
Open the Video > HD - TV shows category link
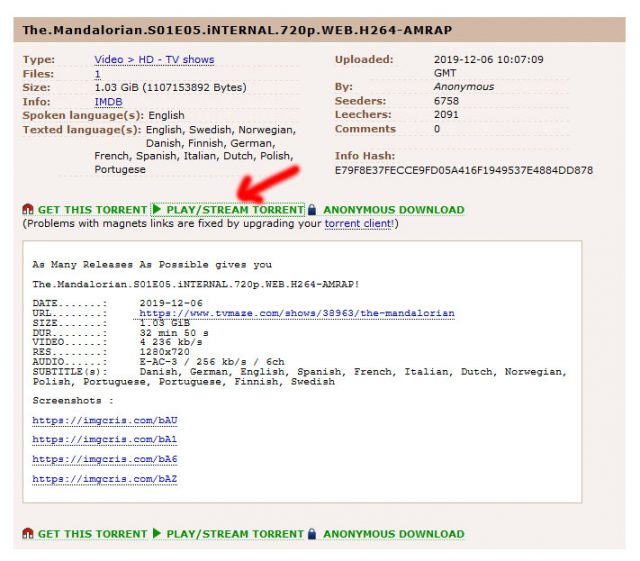coord(154,60)
